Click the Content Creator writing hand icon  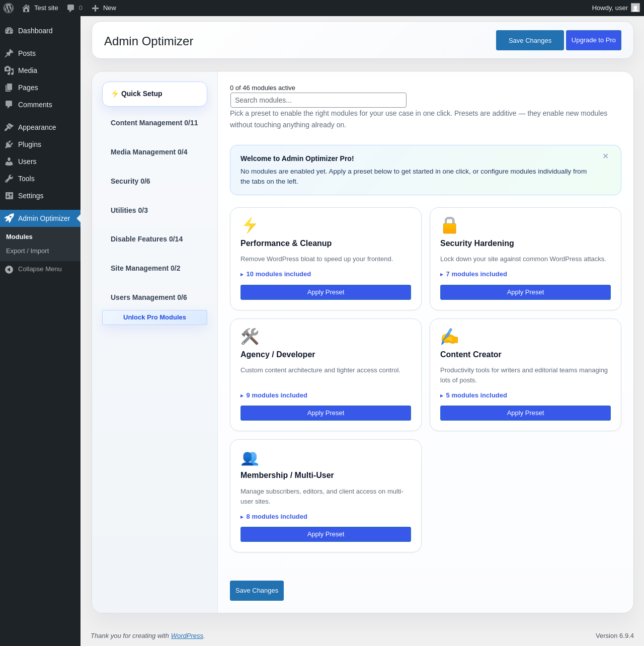(x=449, y=337)
